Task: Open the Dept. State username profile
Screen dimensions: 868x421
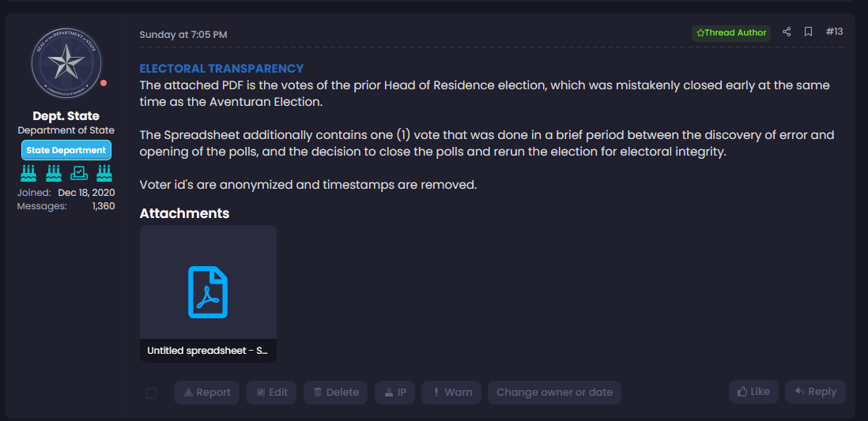Action: 66,116
